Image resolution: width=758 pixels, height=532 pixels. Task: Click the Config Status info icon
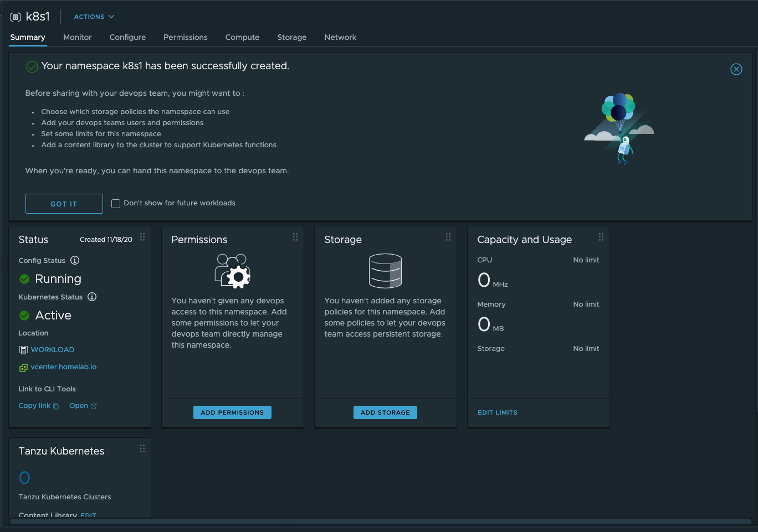[75, 260]
